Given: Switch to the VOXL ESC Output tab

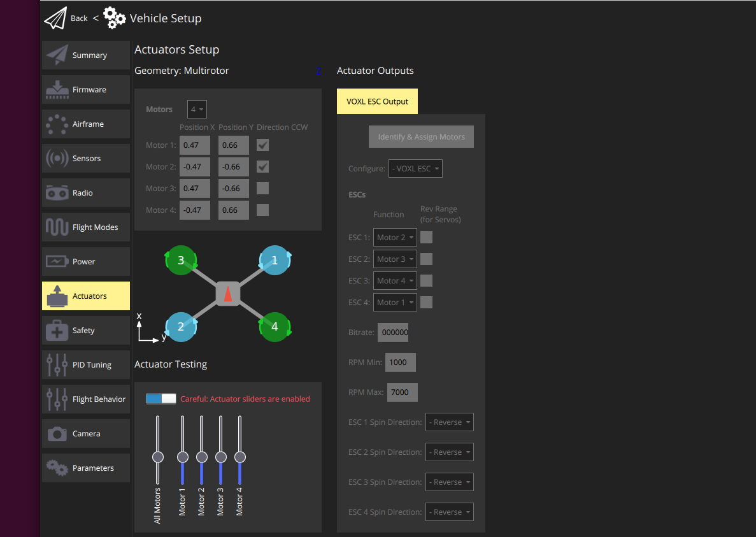Looking at the screenshot, I should tap(377, 101).
